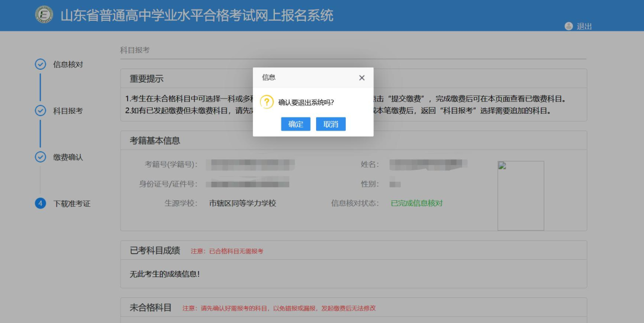This screenshot has width=644, height=323.
Task: Click the yellow question mark icon
Action: (x=267, y=102)
